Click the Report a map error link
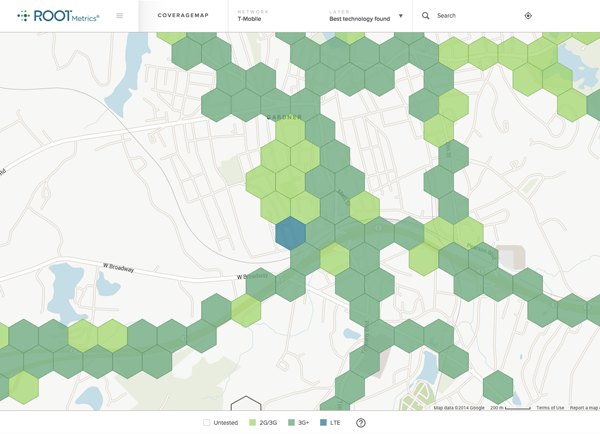The image size is (600, 434). tap(585, 408)
